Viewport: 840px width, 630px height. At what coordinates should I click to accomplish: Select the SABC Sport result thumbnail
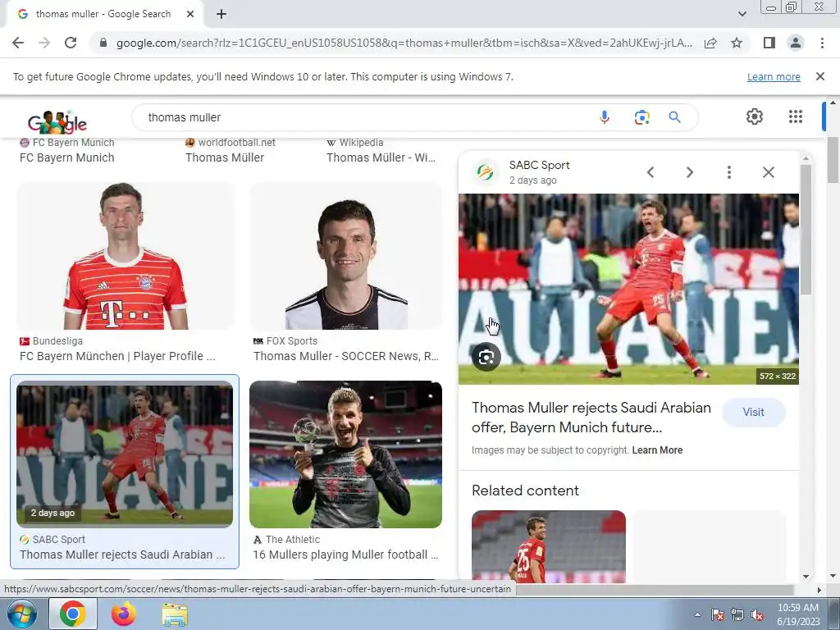(x=125, y=454)
